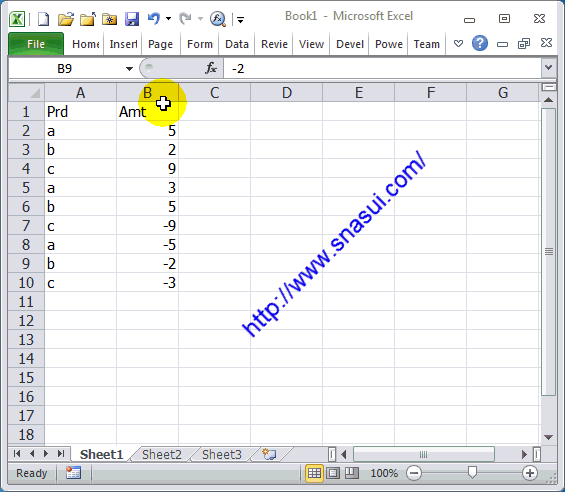The width and height of the screenshot is (565, 492).
Task: Switch to the Home ribbon tab
Action: point(85,44)
